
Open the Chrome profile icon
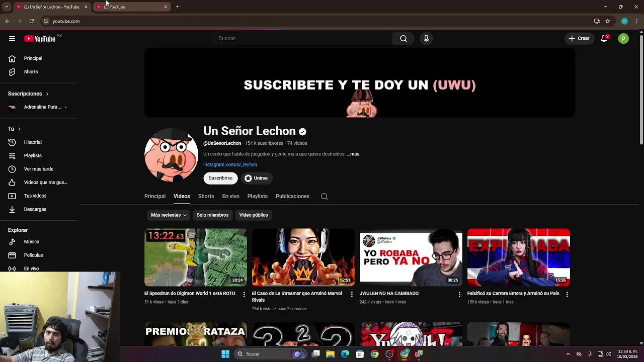(624, 21)
